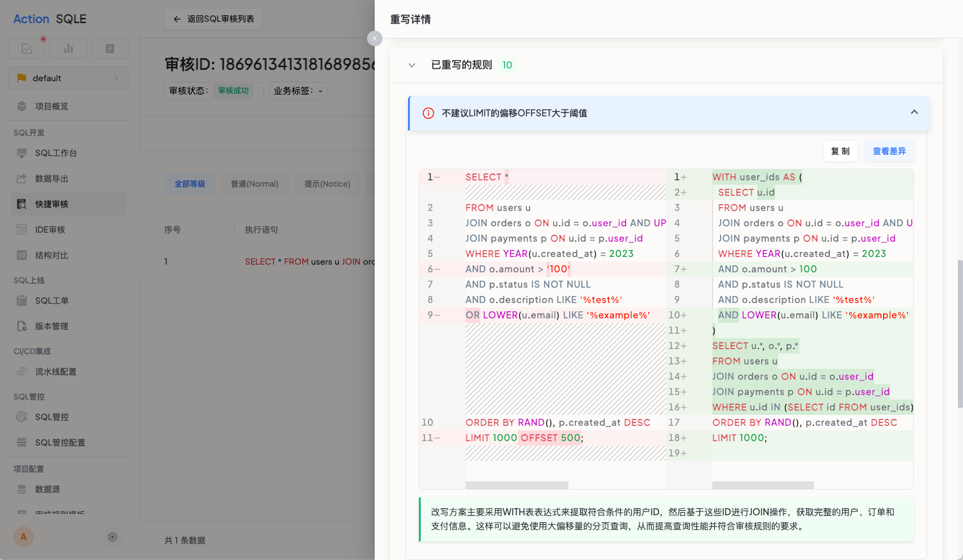Click the 快捷审核 audit icon

coord(22,204)
